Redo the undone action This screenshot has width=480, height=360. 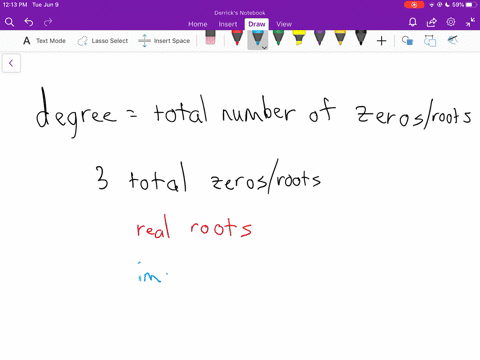click(48, 22)
